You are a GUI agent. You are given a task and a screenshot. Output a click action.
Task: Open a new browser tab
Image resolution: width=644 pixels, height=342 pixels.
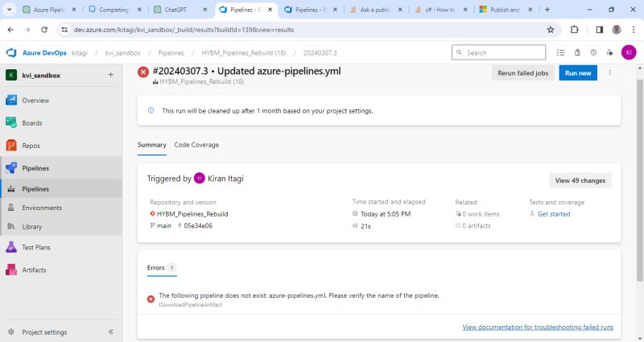[x=547, y=10]
